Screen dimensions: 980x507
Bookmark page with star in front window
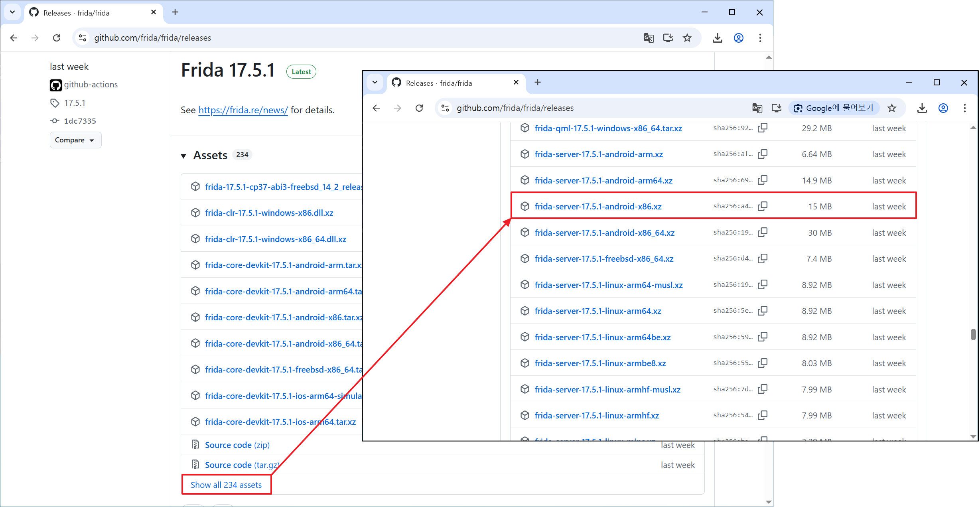[892, 108]
